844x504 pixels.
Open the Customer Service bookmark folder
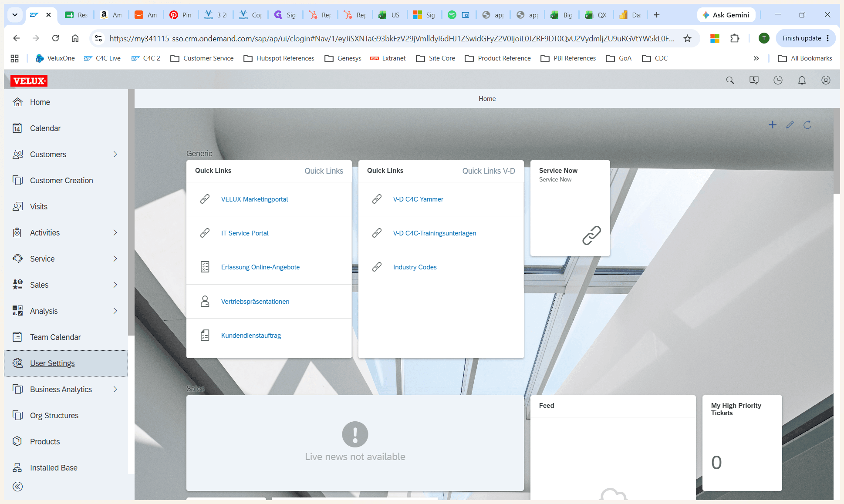click(202, 58)
